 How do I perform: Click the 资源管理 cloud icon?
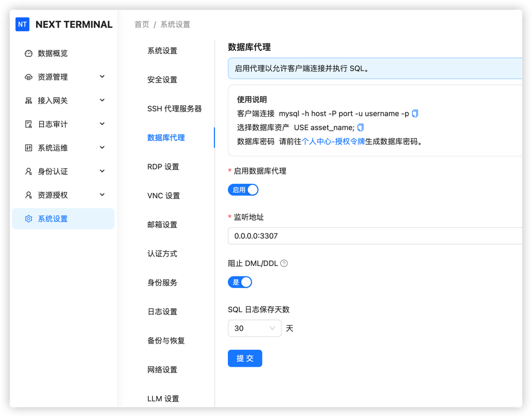click(x=28, y=77)
